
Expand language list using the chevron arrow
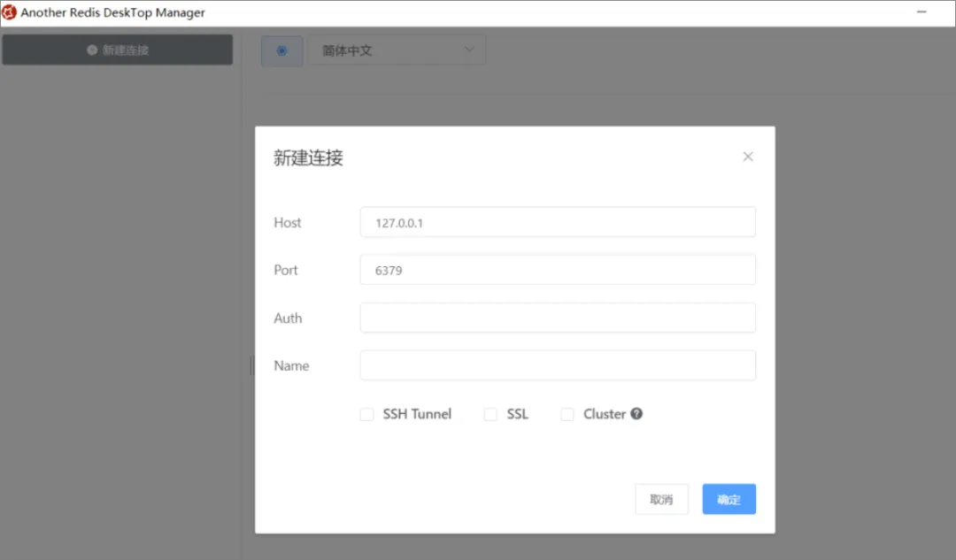click(469, 50)
